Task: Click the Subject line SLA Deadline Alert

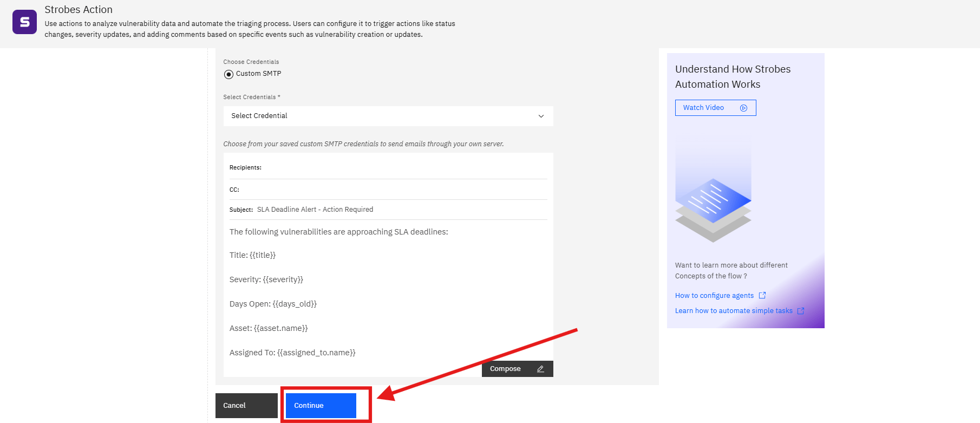Action: pos(315,210)
